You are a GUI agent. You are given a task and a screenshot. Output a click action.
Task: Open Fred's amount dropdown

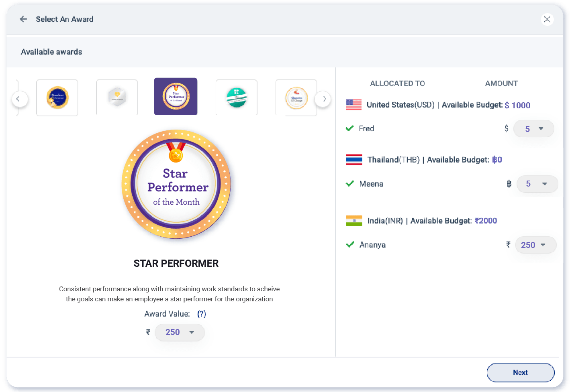coord(533,128)
